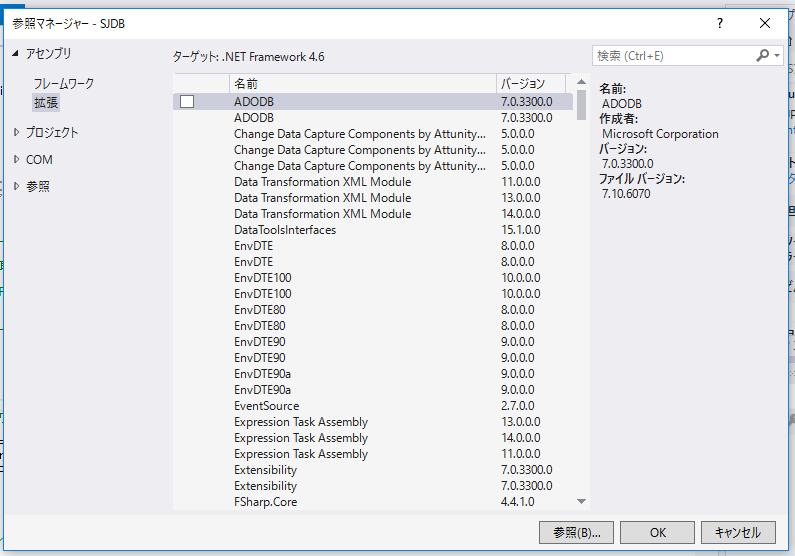
Task: Click the COM category label
Action: click(x=39, y=160)
